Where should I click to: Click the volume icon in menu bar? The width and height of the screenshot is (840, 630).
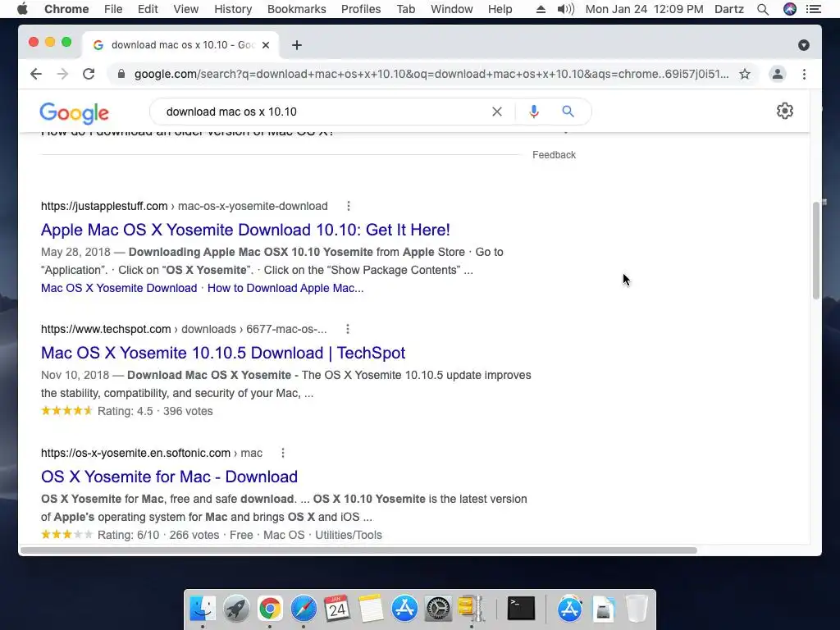pyautogui.click(x=566, y=9)
